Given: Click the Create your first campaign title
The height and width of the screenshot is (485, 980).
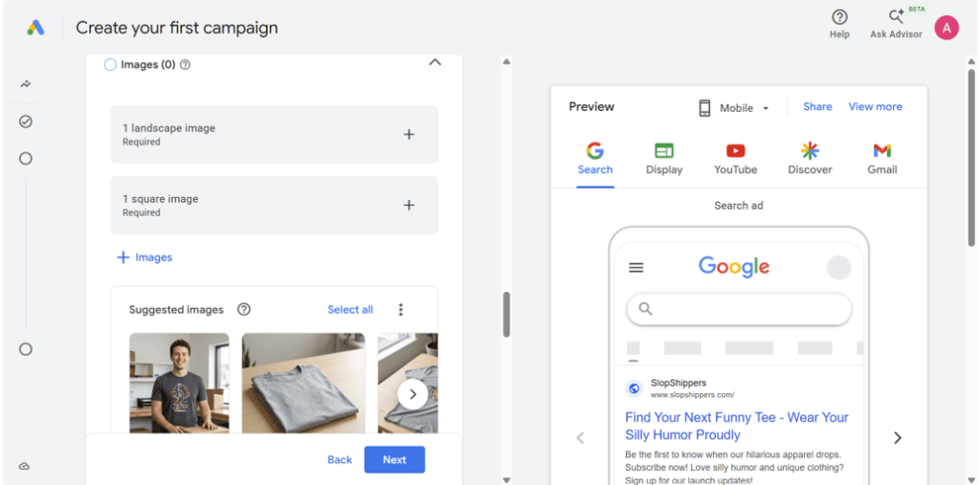Looking at the screenshot, I should click(177, 28).
